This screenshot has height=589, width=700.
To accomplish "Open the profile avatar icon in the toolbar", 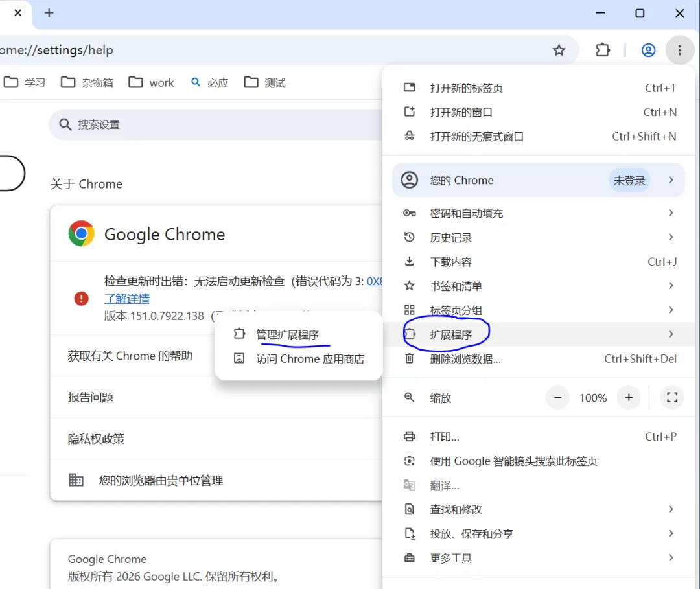I will 648,50.
